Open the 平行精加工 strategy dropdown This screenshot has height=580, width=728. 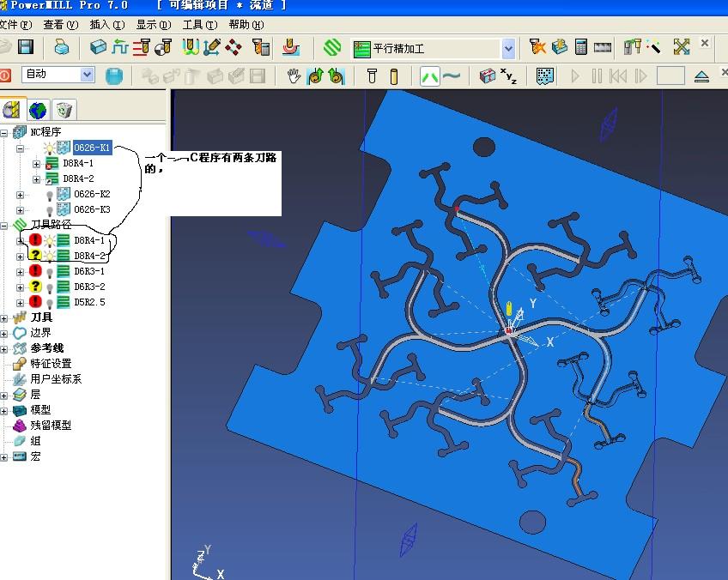click(x=508, y=48)
